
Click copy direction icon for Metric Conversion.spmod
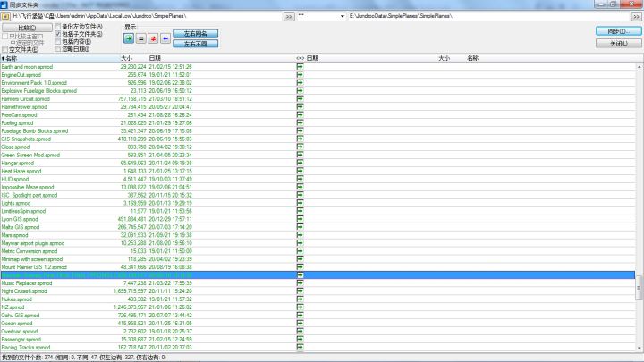[300, 251]
